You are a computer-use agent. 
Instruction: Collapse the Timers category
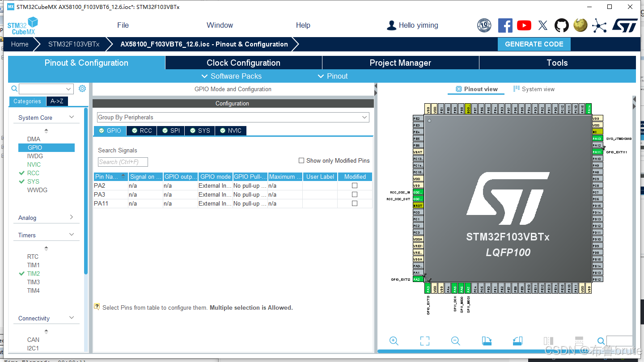click(x=72, y=235)
